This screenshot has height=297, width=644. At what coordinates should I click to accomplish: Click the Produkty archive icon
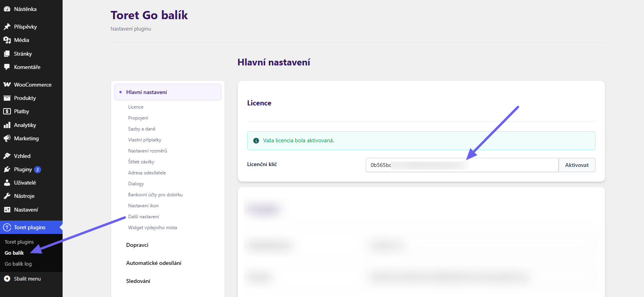click(x=7, y=98)
